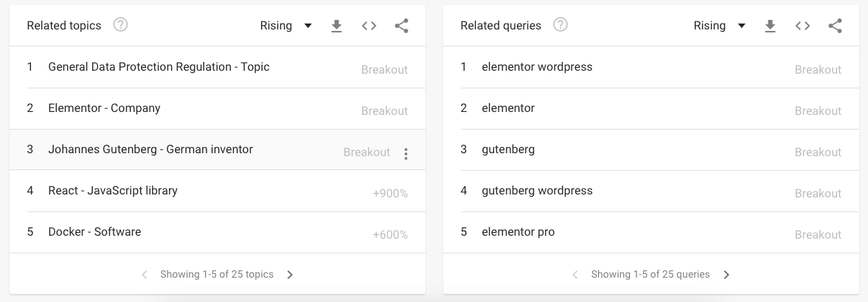Go to previous page of queries
The width and height of the screenshot is (868, 302).
coord(575,275)
